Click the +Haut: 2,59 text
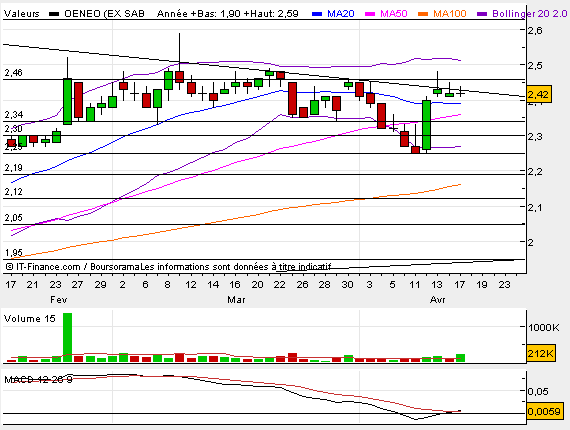 pyautogui.click(x=271, y=14)
